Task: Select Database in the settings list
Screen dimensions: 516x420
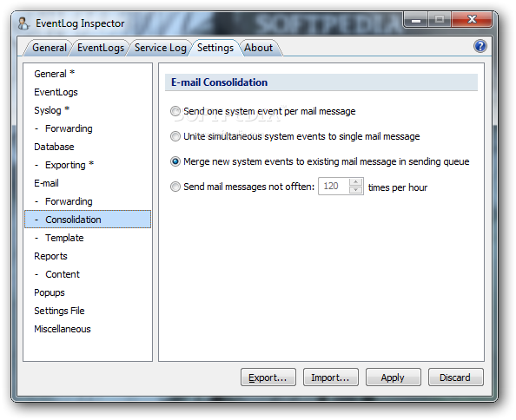Action: tap(88, 147)
